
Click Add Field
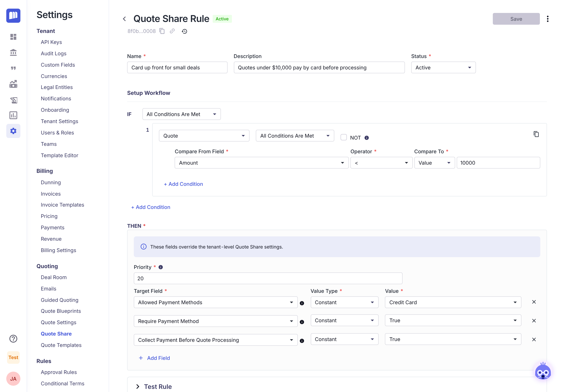(x=154, y=358)
